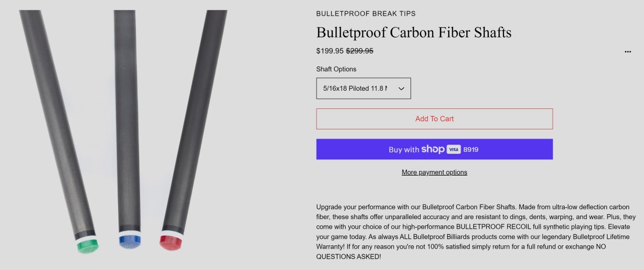
Task: Click the saved card number ending 8919
Action: (471, 150)
